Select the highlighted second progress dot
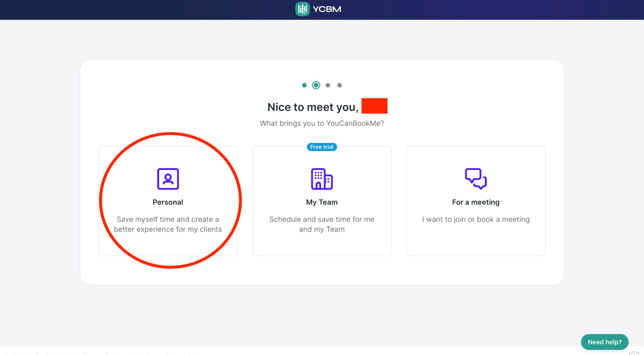Image resolution: width=644 pixels, height=355 pixels. coord(316,85)
